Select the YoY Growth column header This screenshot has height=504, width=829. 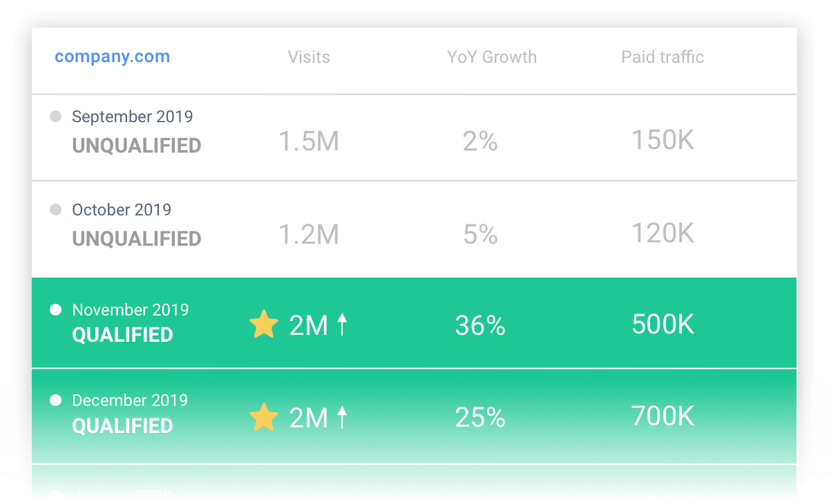(x=492, y=57)
